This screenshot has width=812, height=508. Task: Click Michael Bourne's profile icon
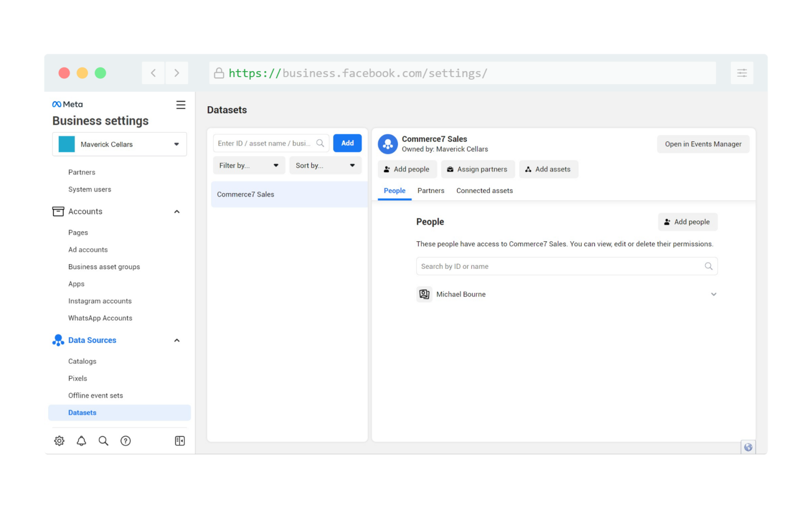click(424, 294)
